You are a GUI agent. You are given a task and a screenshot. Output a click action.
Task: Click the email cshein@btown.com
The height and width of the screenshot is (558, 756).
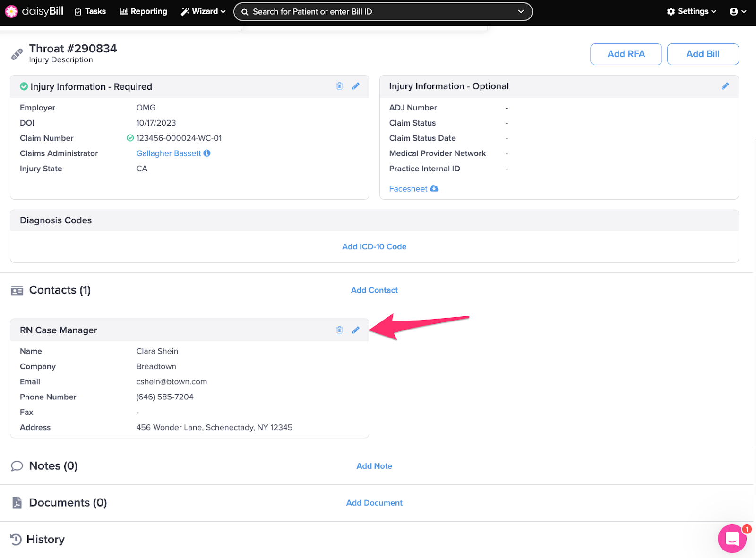pos(172,381)
